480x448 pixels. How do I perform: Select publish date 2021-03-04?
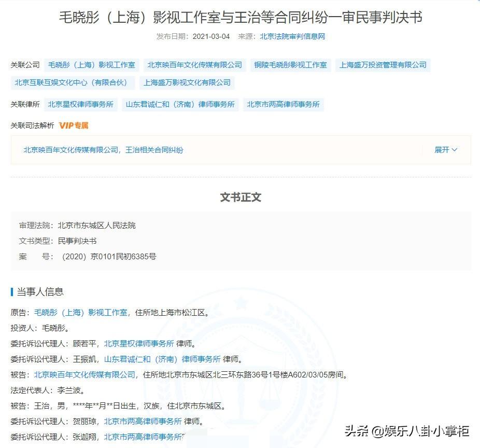coord(211,36)
